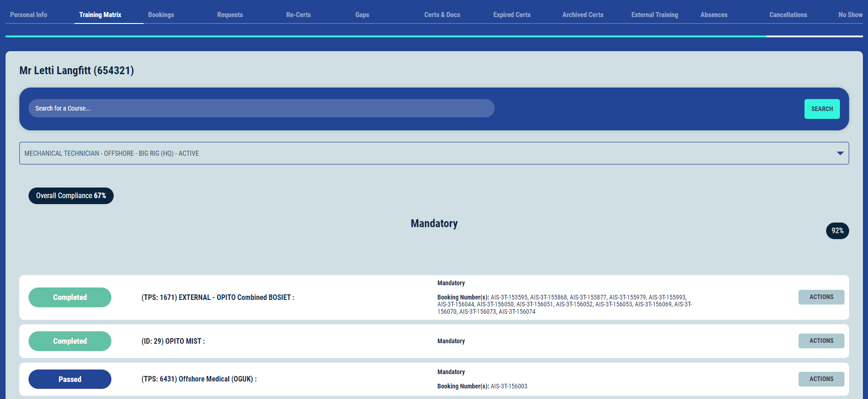868x399 pixels.
Task: Open ACTIONS for OPITO MIST course
Action: tap(821, 341)
